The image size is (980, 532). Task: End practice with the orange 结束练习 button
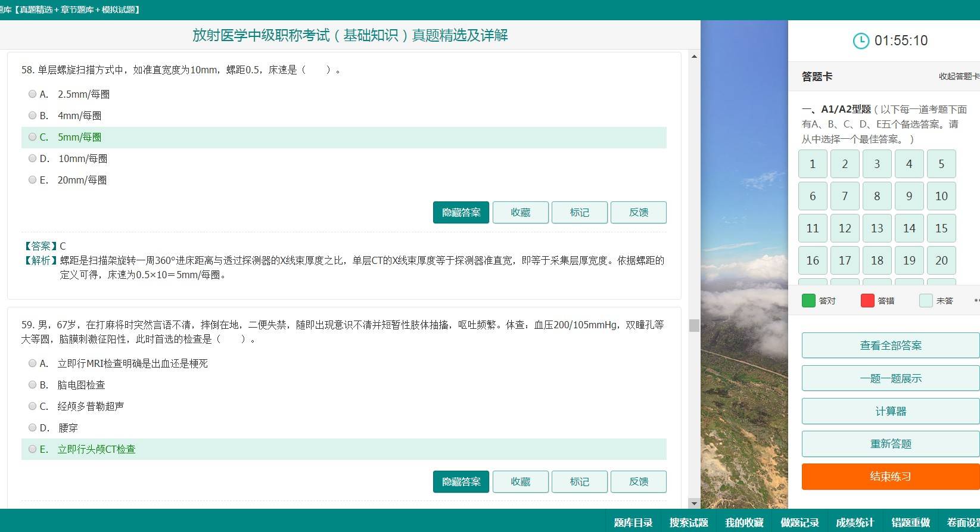tap(891, 477)
